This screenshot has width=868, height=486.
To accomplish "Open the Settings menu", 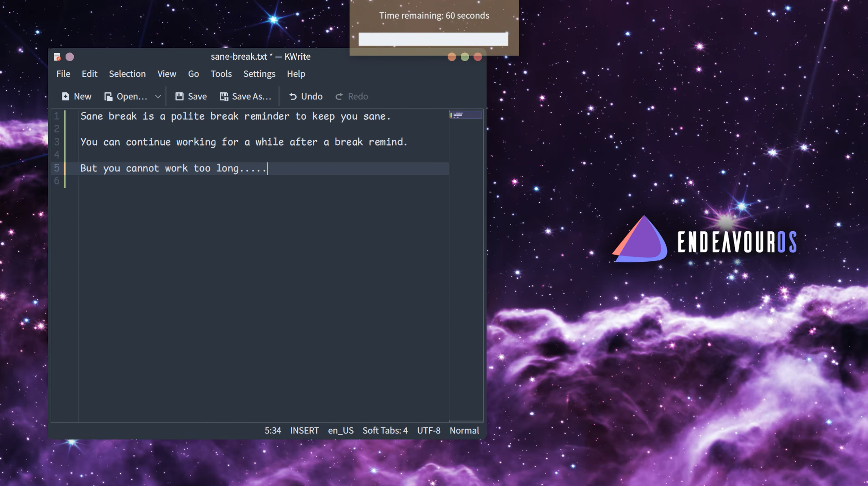I will point(259,74).
